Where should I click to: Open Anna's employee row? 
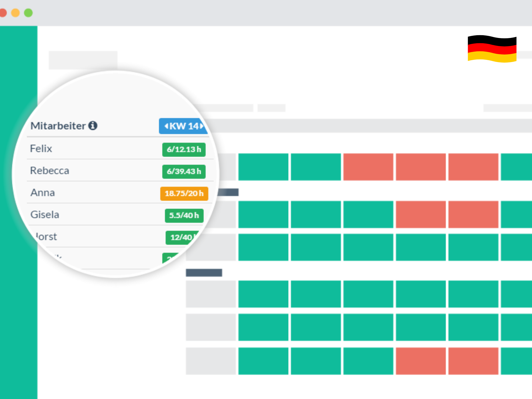coord(43,193)
